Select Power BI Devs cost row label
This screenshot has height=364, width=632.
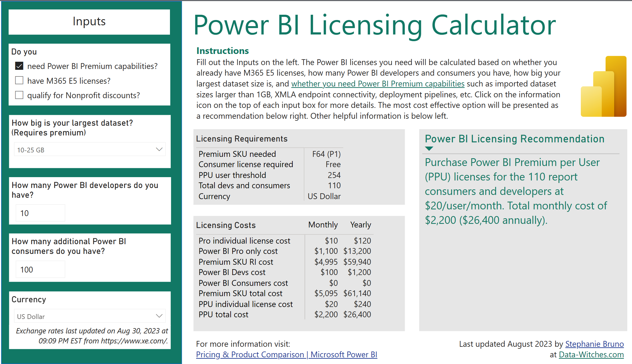(x=232, y=272)
